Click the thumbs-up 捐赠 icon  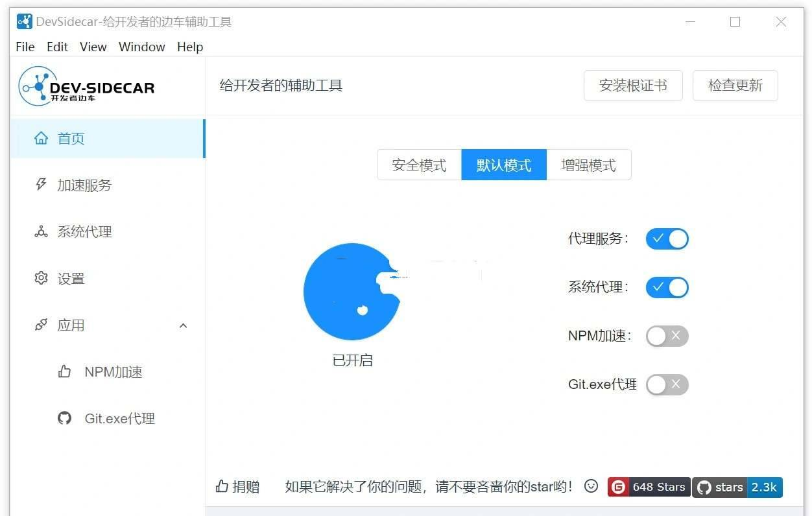[222, 486]
